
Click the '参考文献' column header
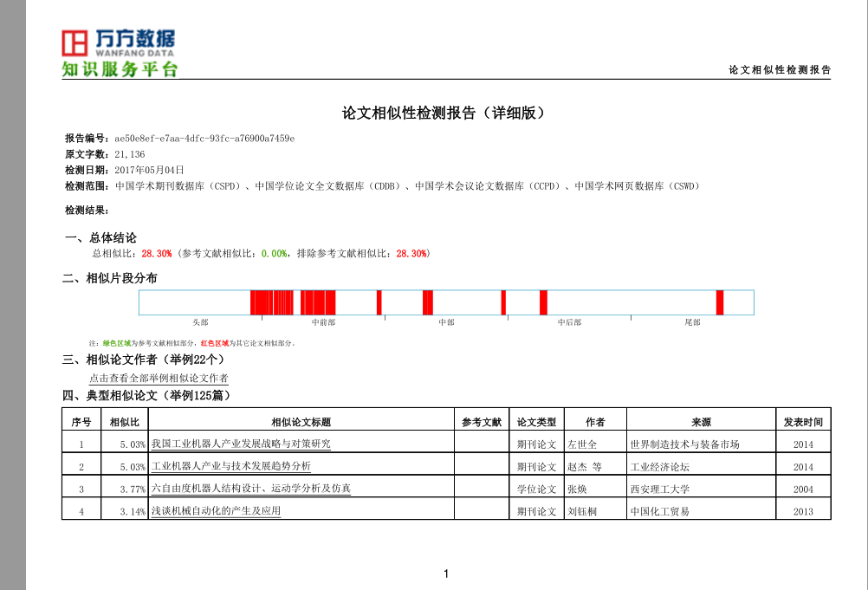[482, 422]
